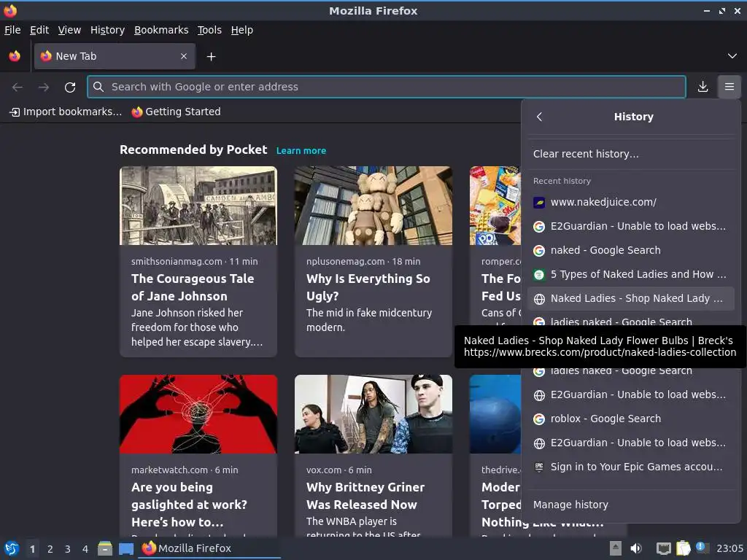This screenshot has height=560, width=747.
Task: Click the search magnifier icon in address bar
Action: point(98,87)
